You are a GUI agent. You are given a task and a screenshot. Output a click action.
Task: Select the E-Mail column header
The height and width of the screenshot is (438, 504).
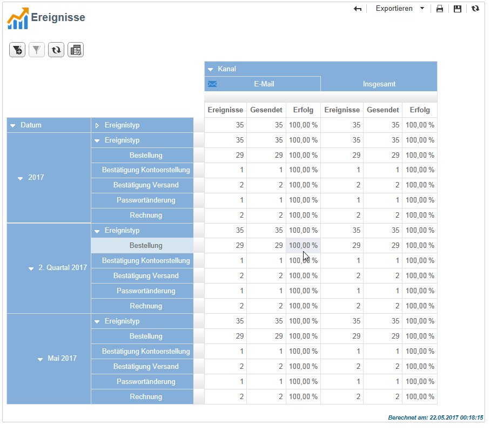point(263,84)
